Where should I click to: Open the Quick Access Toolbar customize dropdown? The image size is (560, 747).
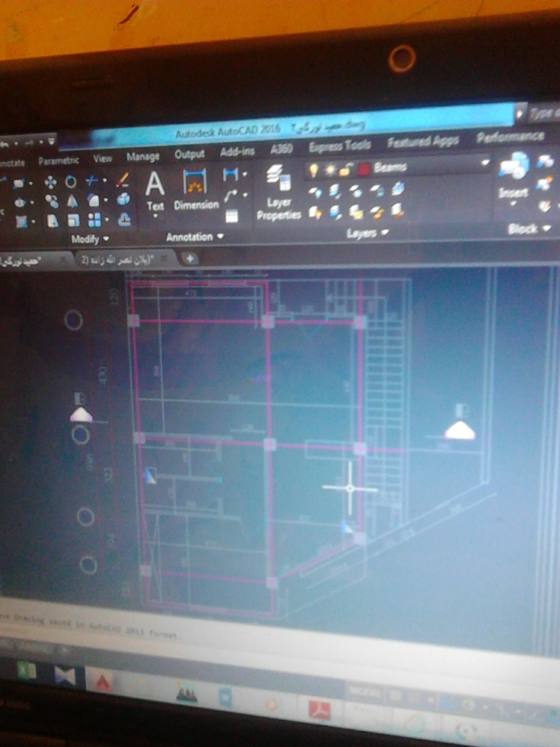click(x=52, y=141)
